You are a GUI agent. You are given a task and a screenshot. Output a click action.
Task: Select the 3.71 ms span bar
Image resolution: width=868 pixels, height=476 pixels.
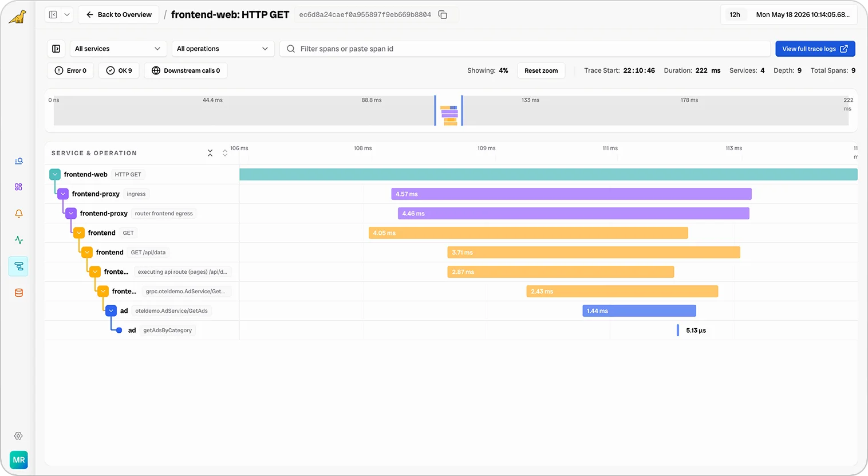click(594, 252)
